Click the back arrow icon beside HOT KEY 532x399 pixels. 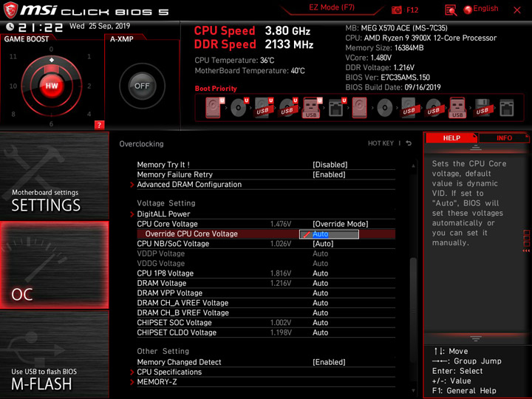tap(409, 143)
